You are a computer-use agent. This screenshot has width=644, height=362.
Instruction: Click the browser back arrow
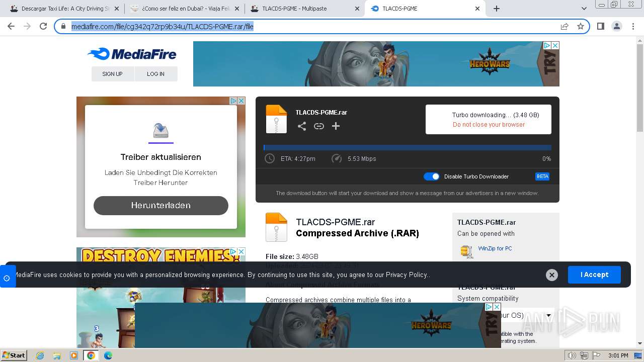(x=11, y=26)
